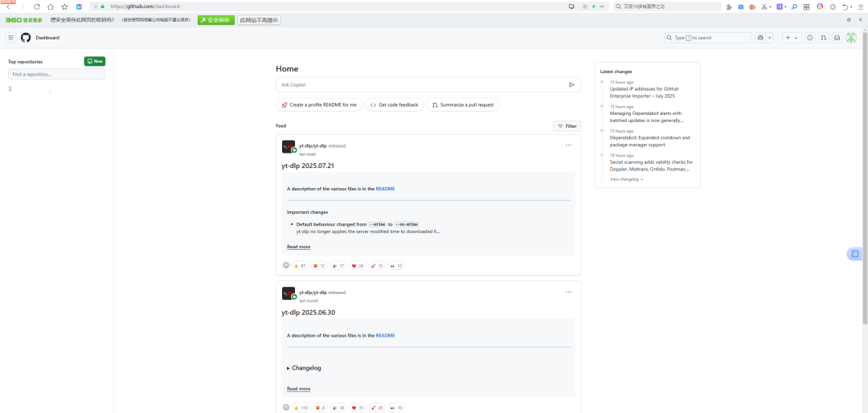The width and height of the screenshot is (868, 413).
Task: Toggle heart reaction with 24 on first release
Action: tap(358, 265)
